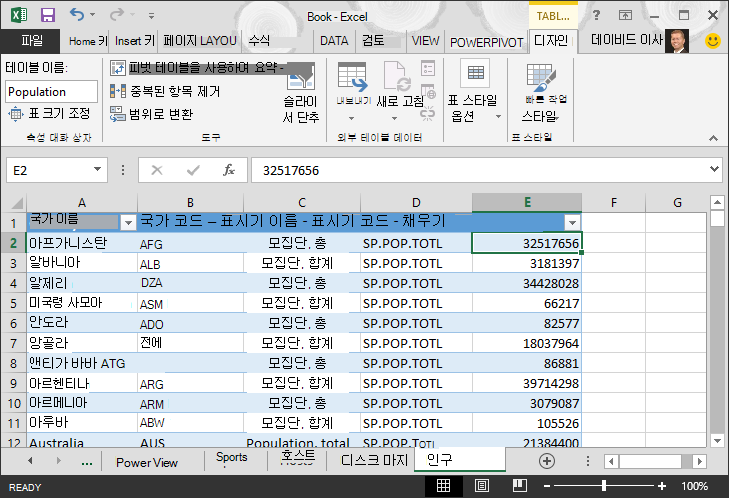This screenshot has width=729, height=498.
Task: Click 범위로 변환 (Convert to Range)
Action: click(x=151, y=114)
